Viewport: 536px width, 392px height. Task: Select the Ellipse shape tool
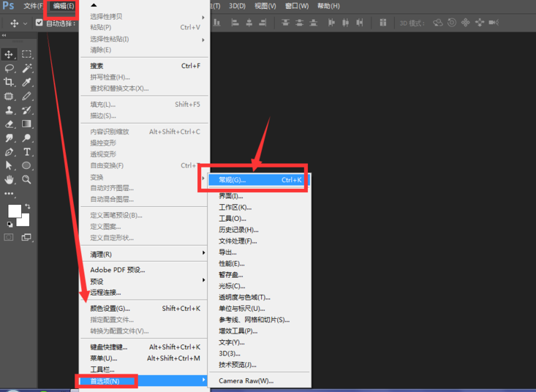26,166
